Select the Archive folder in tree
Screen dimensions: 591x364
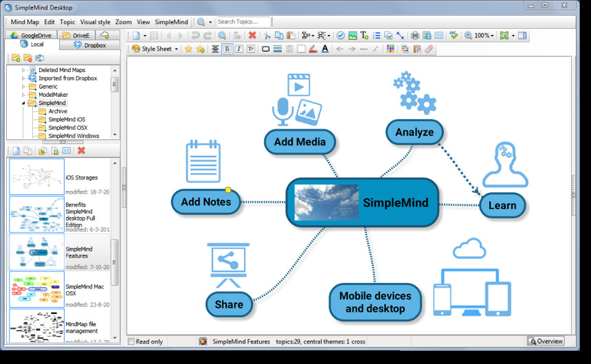coord(57,111)
